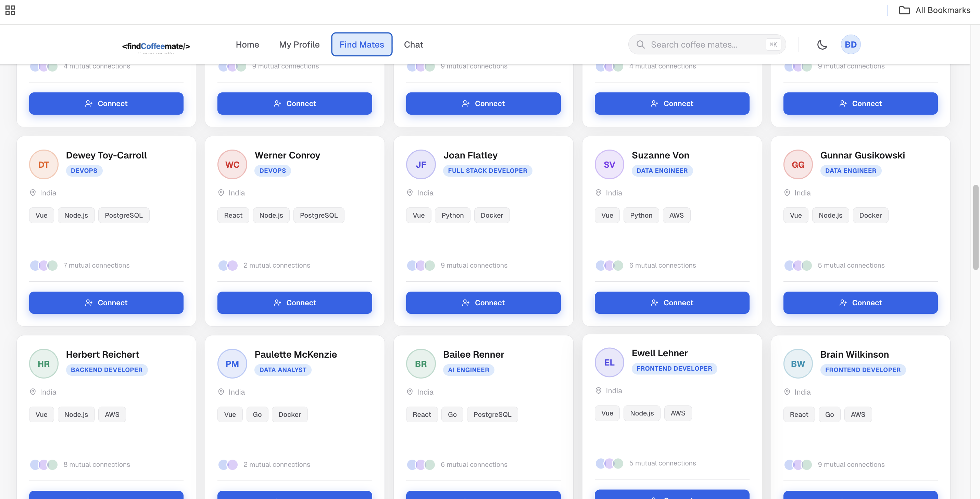Select the Find Mates tab
Viewport: 980px width, 499px height.
point(361,44)
